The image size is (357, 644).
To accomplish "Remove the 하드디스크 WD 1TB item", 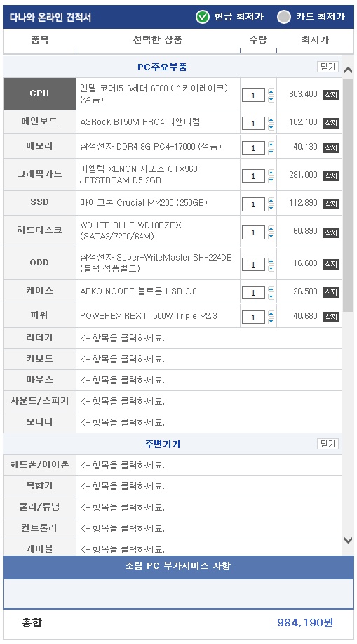I will click(x=331, y=232).
